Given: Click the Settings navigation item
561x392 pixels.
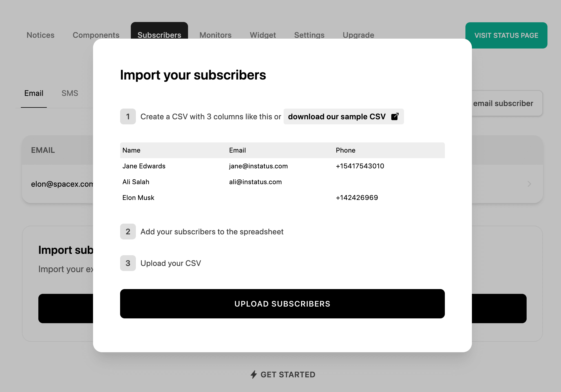Looking at the screenshot, I should [310, 35].
